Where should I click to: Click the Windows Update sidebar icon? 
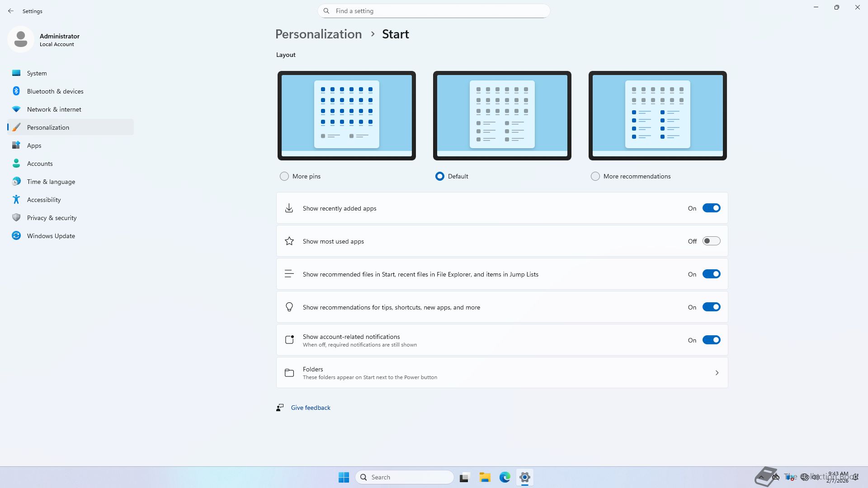point(16,236)
